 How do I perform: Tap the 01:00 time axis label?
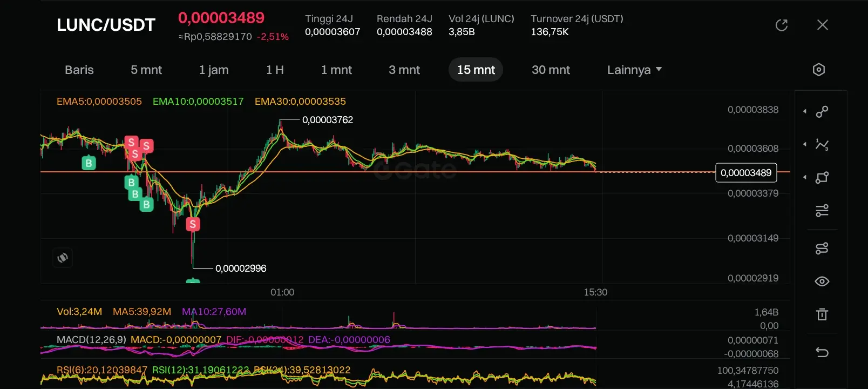click(x=282, y=292)
